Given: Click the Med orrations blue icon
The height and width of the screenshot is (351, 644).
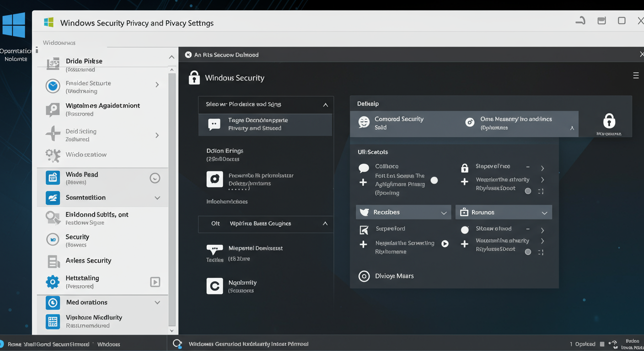Looking at the screenshot, I should coord(53,303).
